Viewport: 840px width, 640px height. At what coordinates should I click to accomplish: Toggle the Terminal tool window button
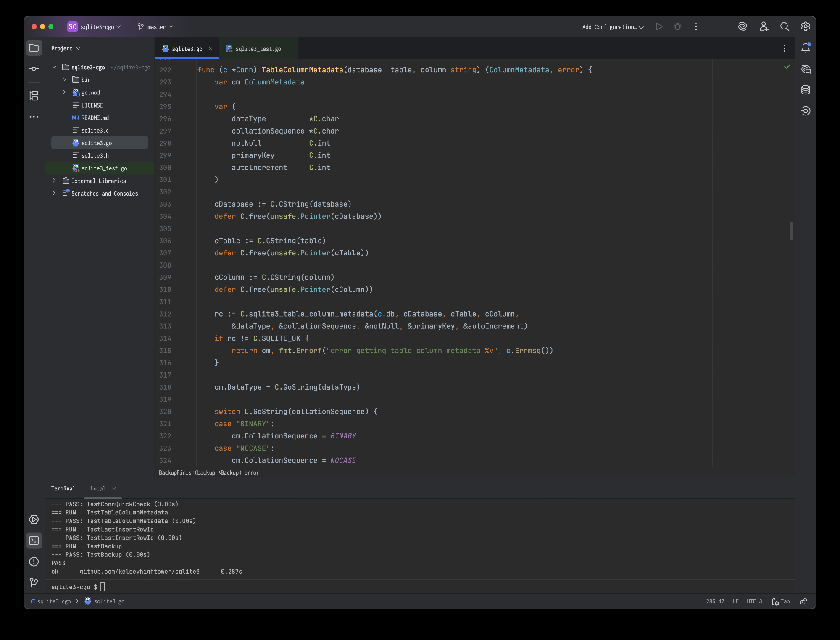tap(34, 540)
